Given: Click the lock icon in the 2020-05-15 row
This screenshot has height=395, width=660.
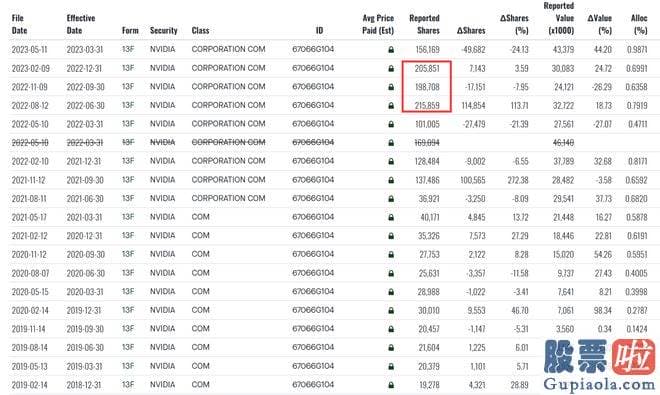Looking at the screenshot, I should (391, 292).
